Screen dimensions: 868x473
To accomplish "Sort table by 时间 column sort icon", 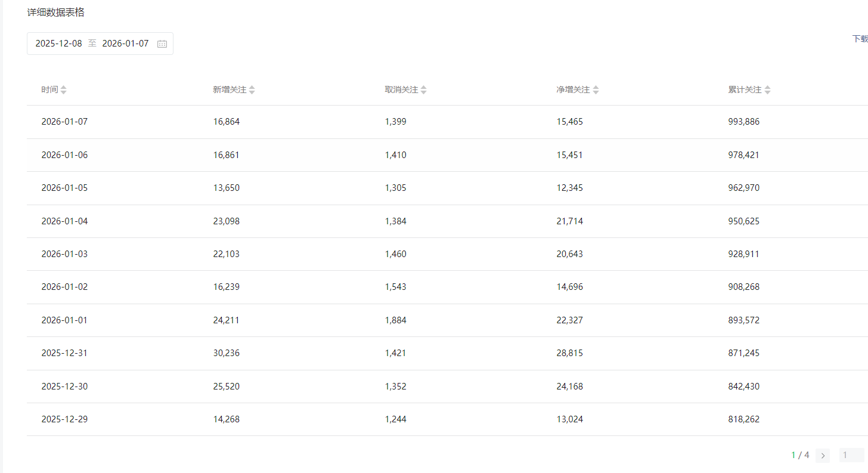I will tap(64, 90).
